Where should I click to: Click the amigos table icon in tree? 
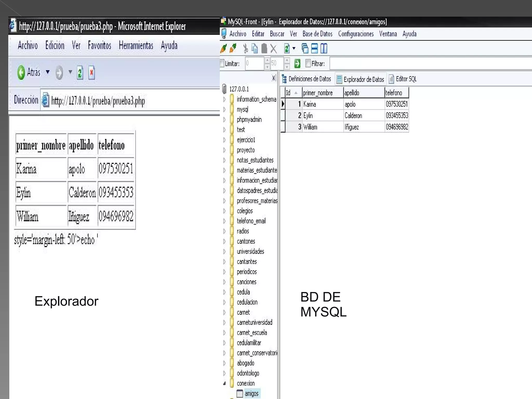click(240, 394)
